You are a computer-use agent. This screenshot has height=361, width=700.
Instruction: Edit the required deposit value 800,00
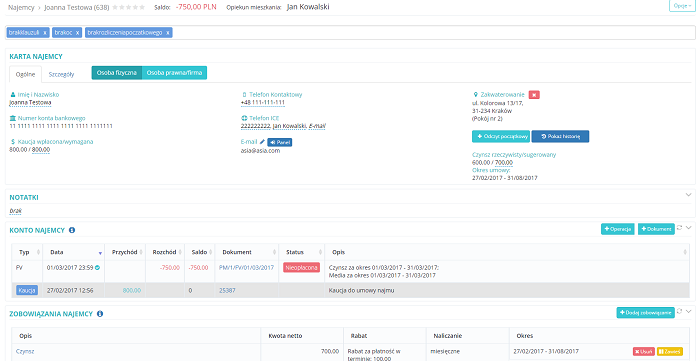41,149
